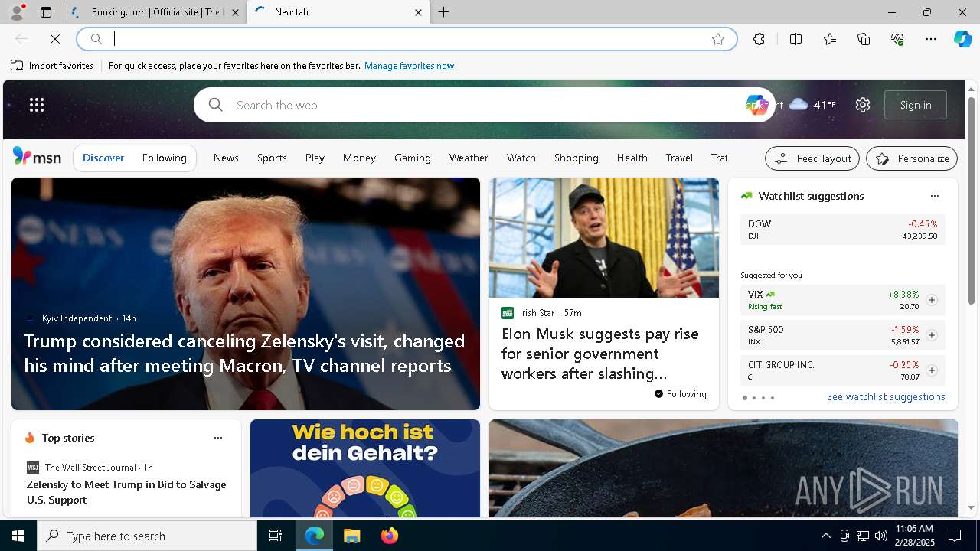The height and width of the screenshot is (551, 980).
Task: Open the MSN app launcher grid
Action: (x=37, y=105)
